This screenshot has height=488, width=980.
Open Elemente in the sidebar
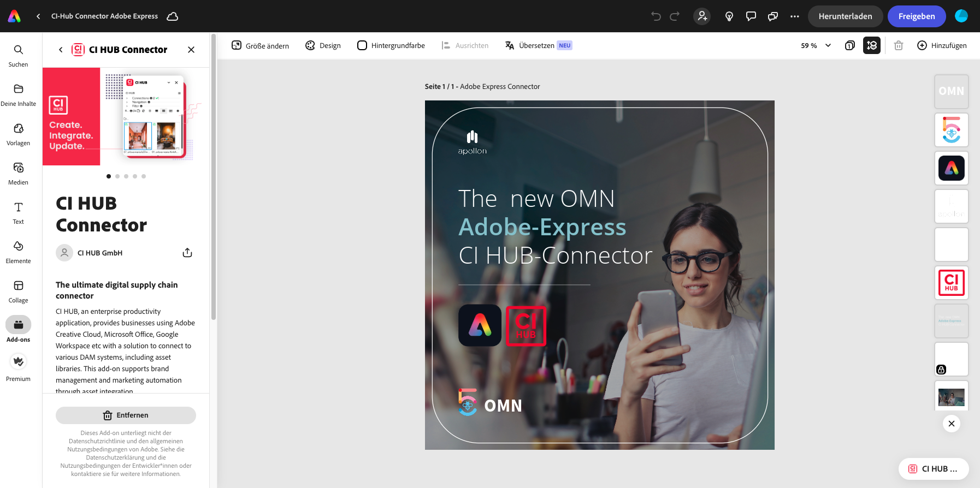click(18, 253)
